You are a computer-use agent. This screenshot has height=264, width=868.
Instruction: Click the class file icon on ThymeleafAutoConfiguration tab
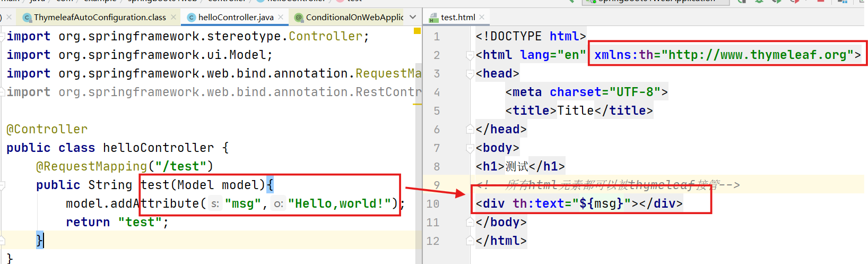pos(27,18)
